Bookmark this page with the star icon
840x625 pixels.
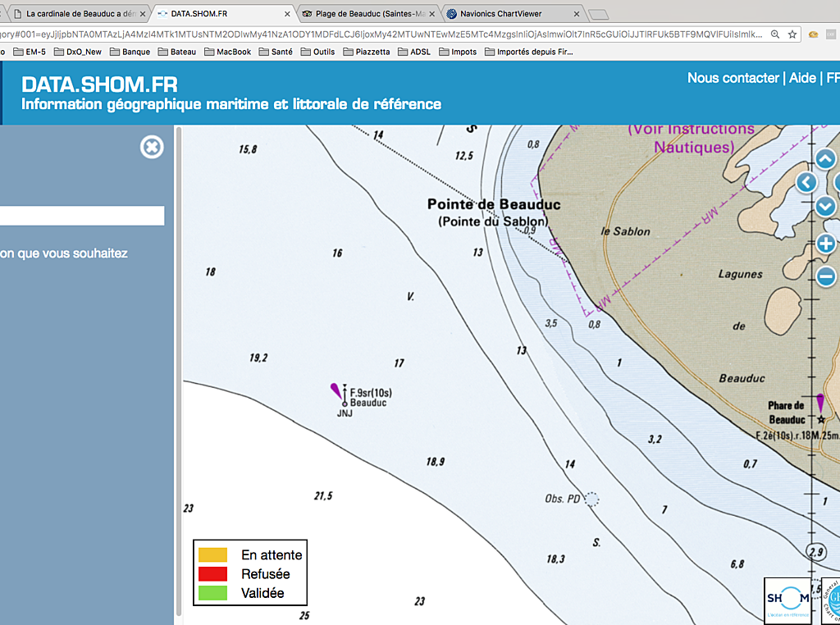(792, 34)
